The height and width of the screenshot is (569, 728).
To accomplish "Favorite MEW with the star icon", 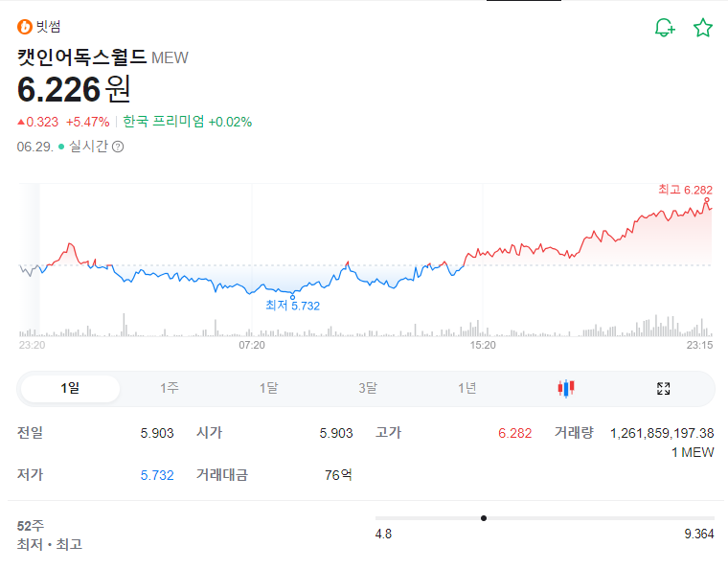I will (x=703, y=28).
